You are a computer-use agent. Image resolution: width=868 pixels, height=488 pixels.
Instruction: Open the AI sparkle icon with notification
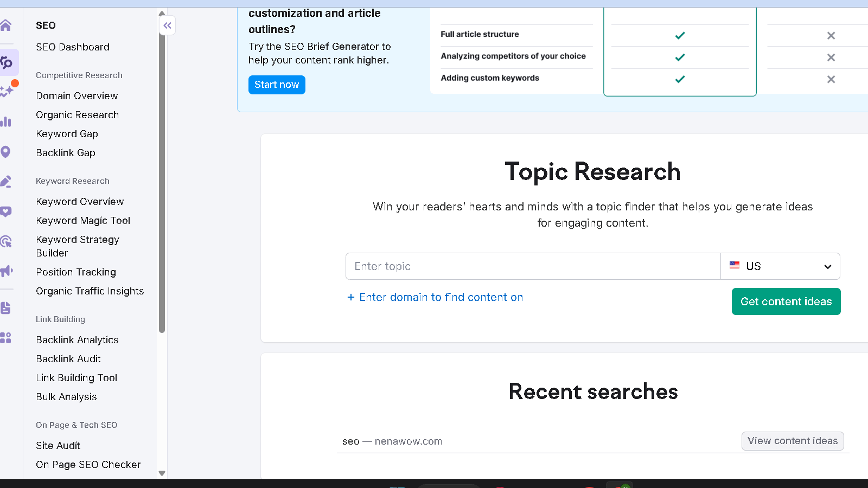7,91
